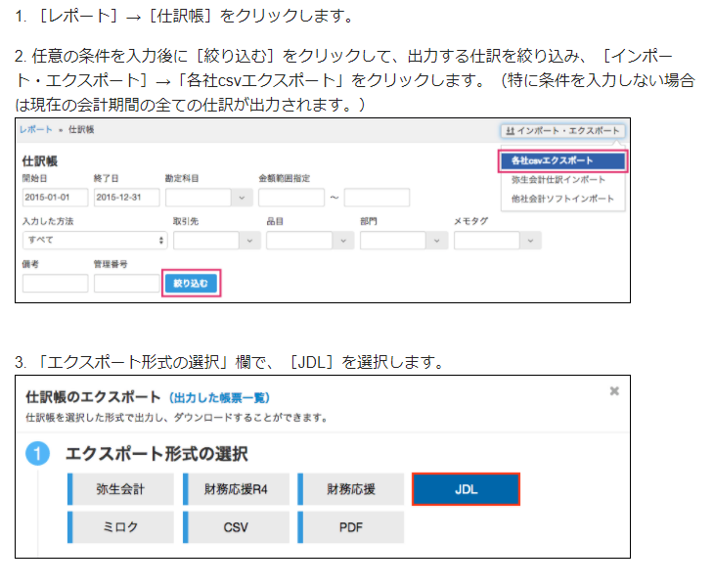Close the 仕訳帳のエクスポート dialog
Screen dimensions: 714x588
coord(614,391)
